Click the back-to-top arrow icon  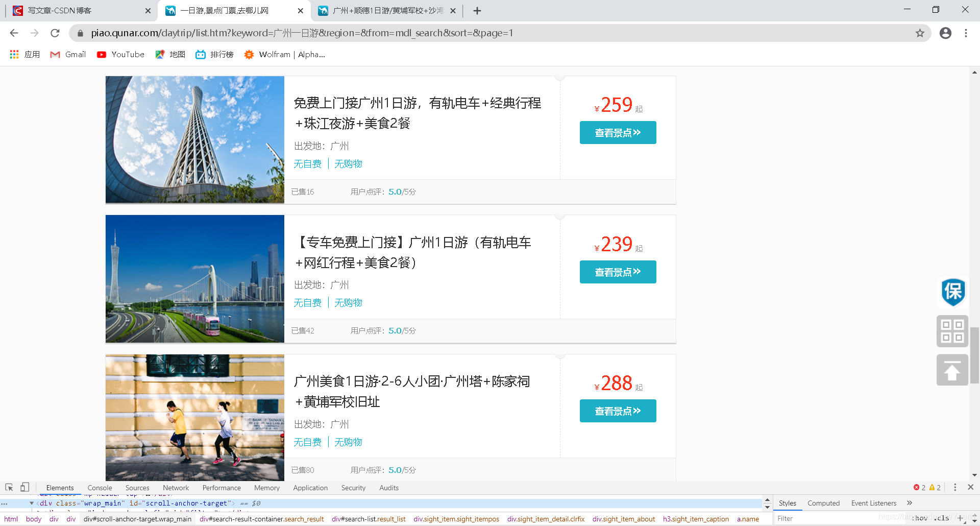pos(952,370)
